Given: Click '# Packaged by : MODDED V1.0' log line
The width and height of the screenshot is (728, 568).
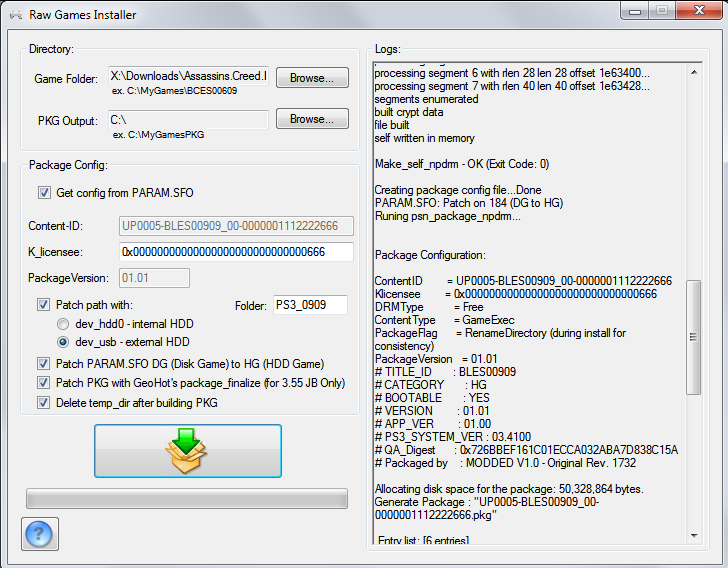Looking at the screenshot, I should [x=505, y=463].
